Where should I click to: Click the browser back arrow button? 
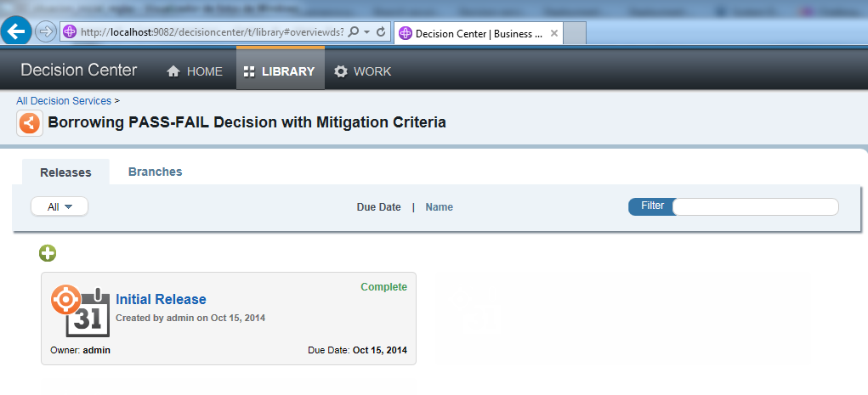click(15, 32)
